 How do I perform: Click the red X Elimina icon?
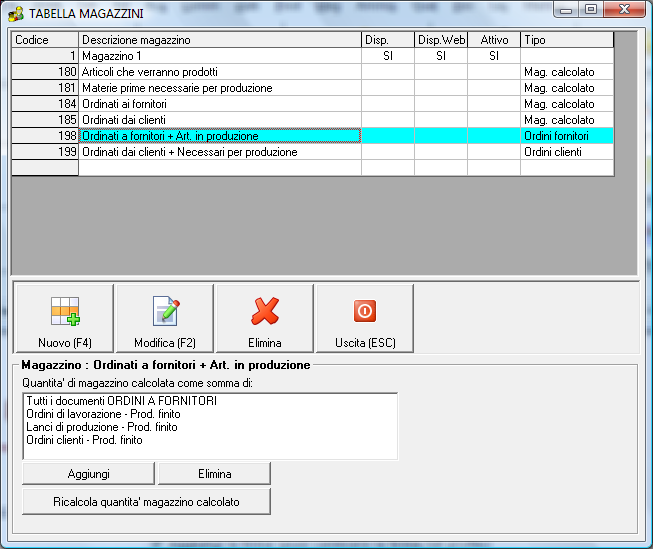[265, 311]
